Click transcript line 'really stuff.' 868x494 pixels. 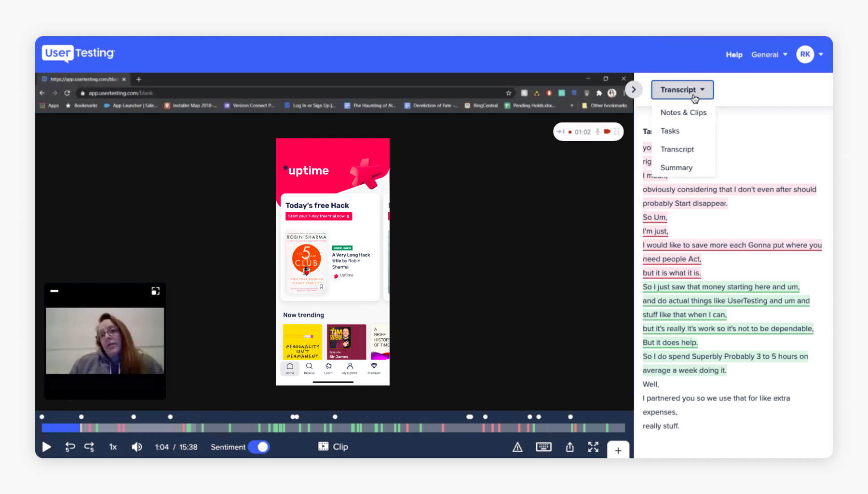(x=661, y=426)
